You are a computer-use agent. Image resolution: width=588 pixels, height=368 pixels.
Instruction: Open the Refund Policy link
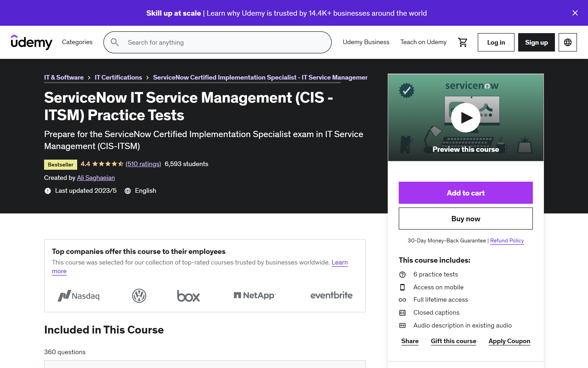point(507,241)
